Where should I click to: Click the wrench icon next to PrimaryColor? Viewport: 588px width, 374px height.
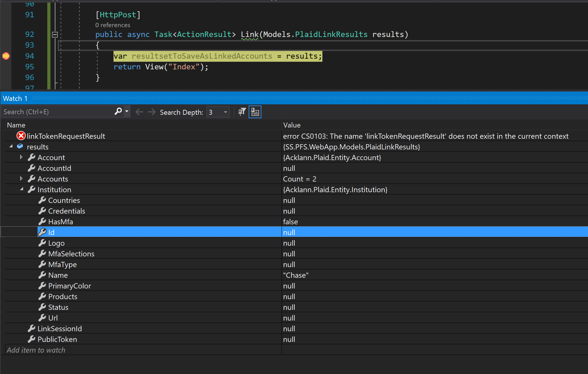42,286
